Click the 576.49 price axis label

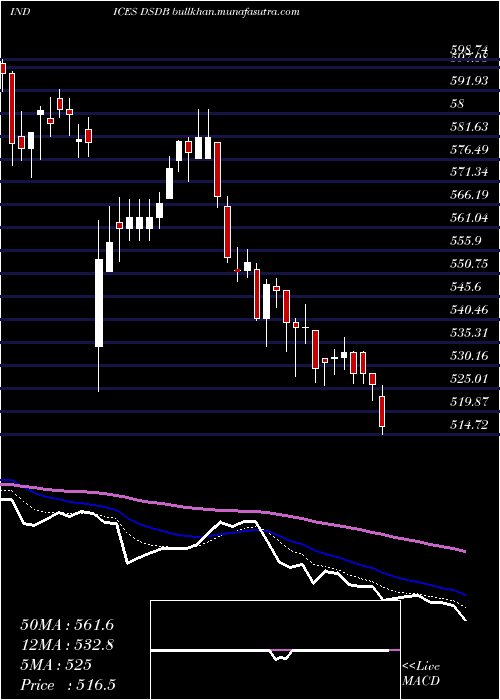click(469, 150)
